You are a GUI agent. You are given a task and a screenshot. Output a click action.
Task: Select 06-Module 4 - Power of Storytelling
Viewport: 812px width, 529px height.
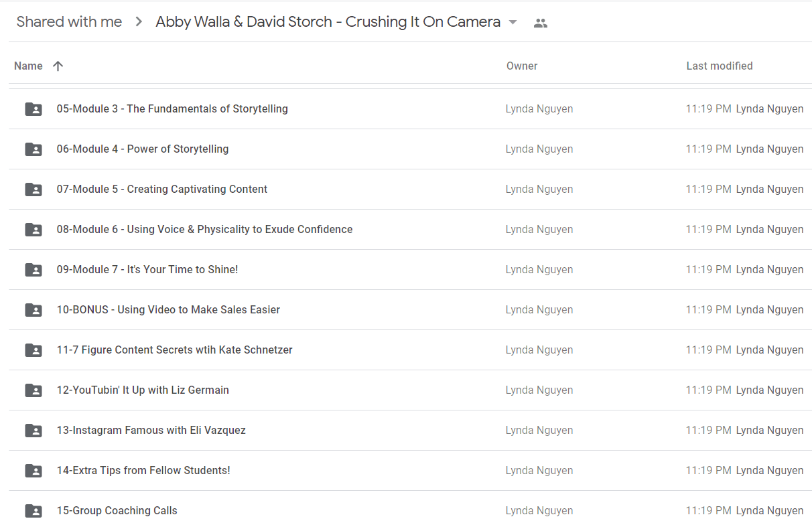pyautogui.click(x=143, y=149)
